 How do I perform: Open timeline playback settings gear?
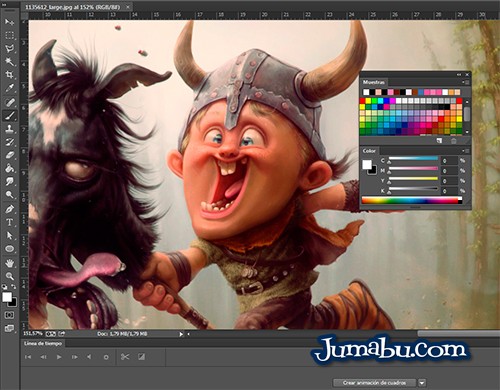[106, 357]
